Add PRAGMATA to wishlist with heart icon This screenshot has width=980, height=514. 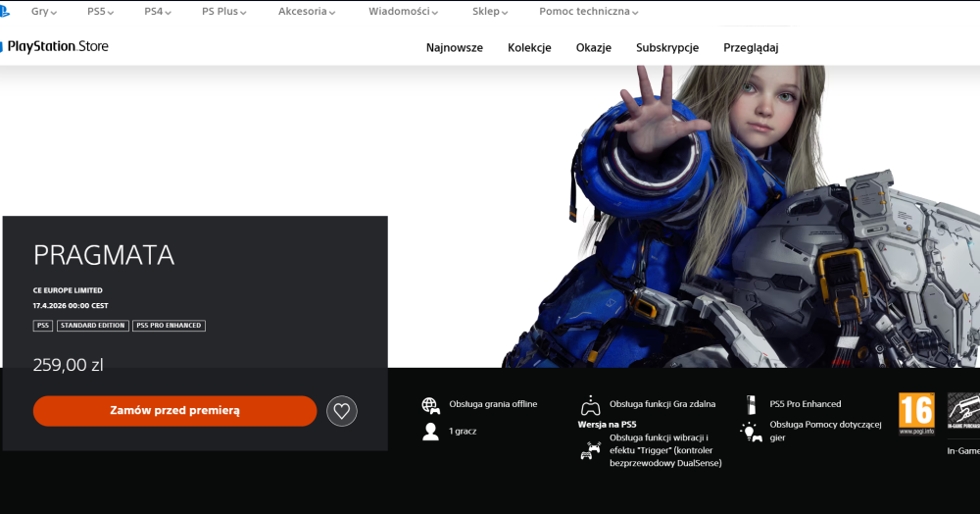tap(341, 411)
